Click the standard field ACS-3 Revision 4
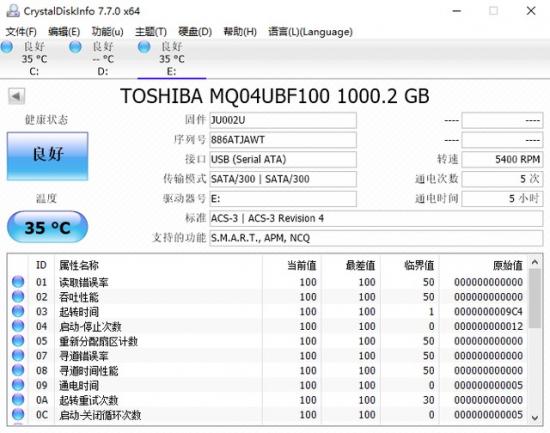This screenshot has width=550, height=433. click(376, 219)
